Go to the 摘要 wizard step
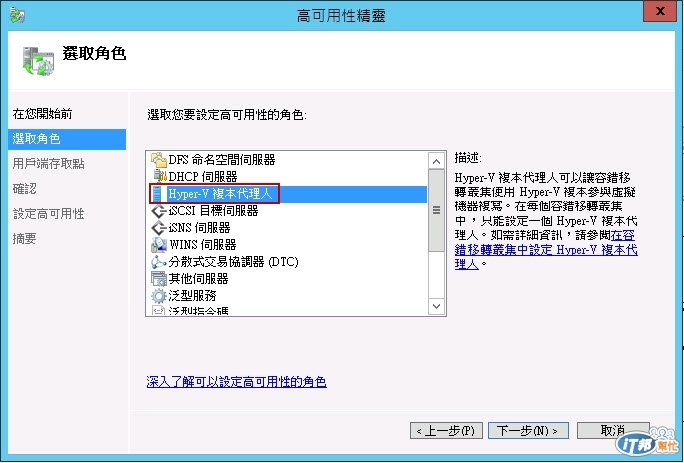Screen dimensions: 684x463 pyautogui.click(x=24, y=239)
